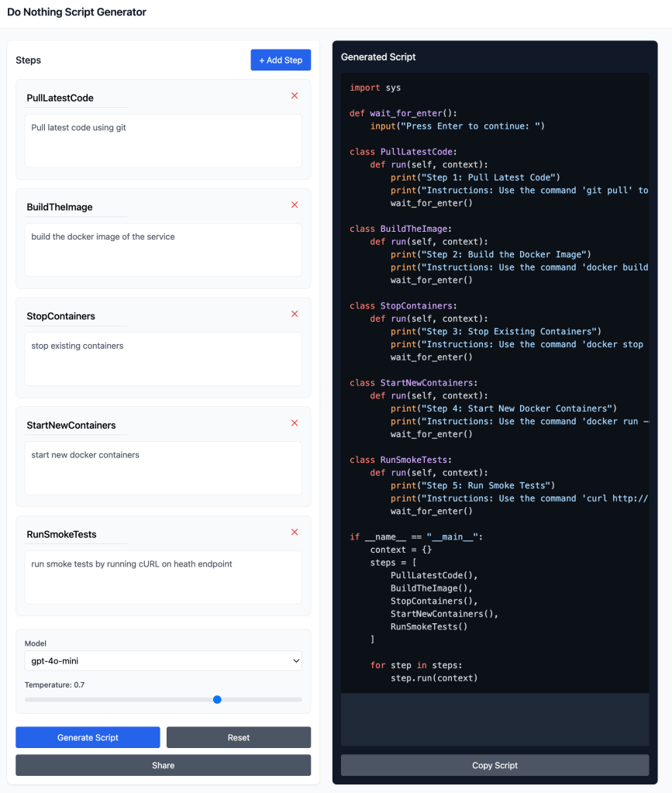
Task: Copy the generated script
Action: tap(495, 765)
